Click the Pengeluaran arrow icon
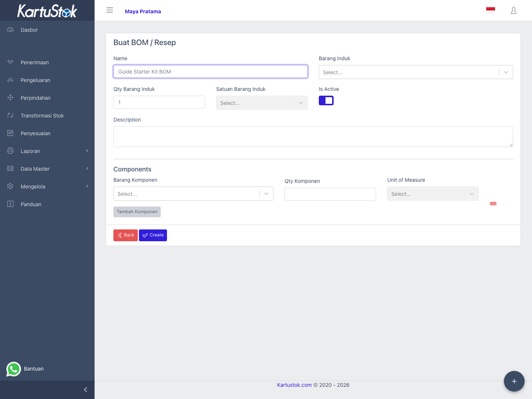 click(x=10, y=80)
